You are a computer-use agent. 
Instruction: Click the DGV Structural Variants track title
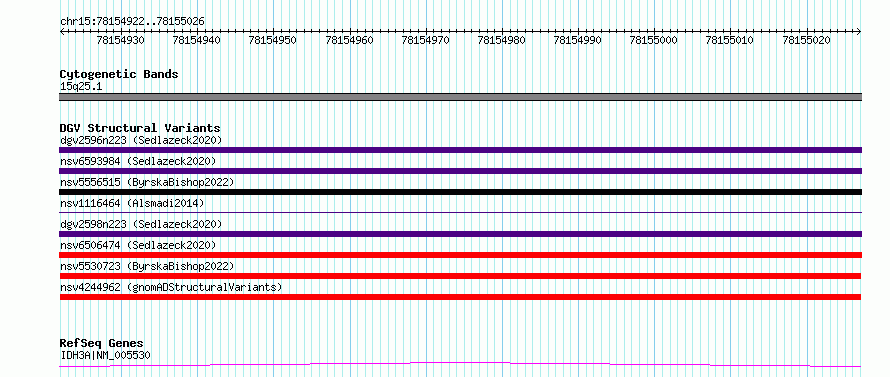pyautogui.click(x=140, y=128)
